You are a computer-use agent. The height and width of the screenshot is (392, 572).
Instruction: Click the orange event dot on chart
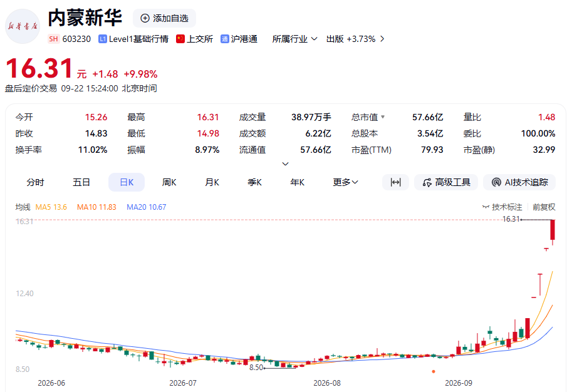click(x=434, y=371)
